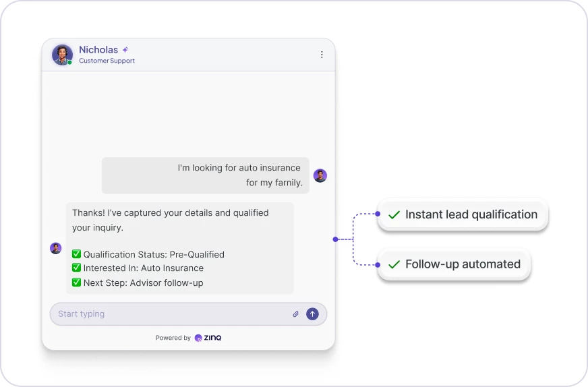
Task: Click the Powered by text link
Action: pyautogui.click(x=173, y=338)
